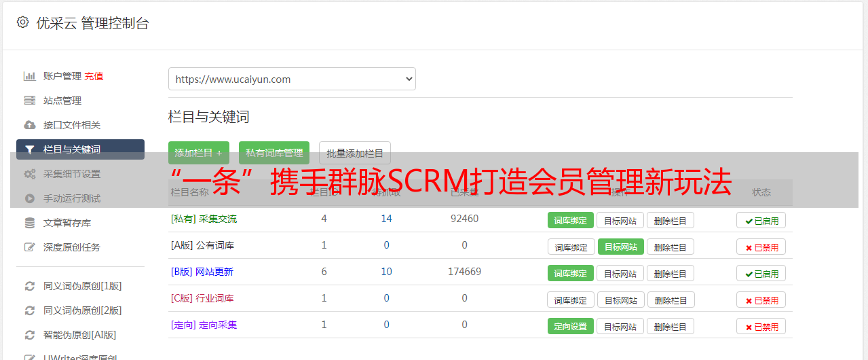Click the refresh icon for 智能伪原创[AI版]

click(29, 335)
